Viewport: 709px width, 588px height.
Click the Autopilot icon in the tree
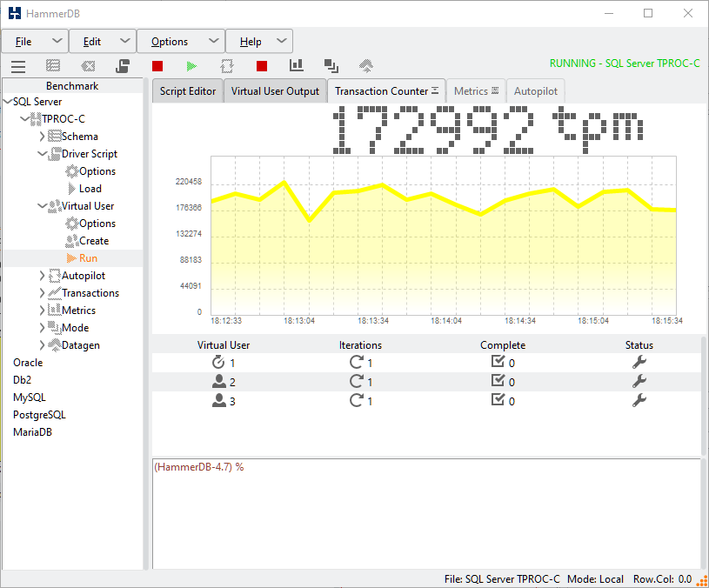(54, 275)
